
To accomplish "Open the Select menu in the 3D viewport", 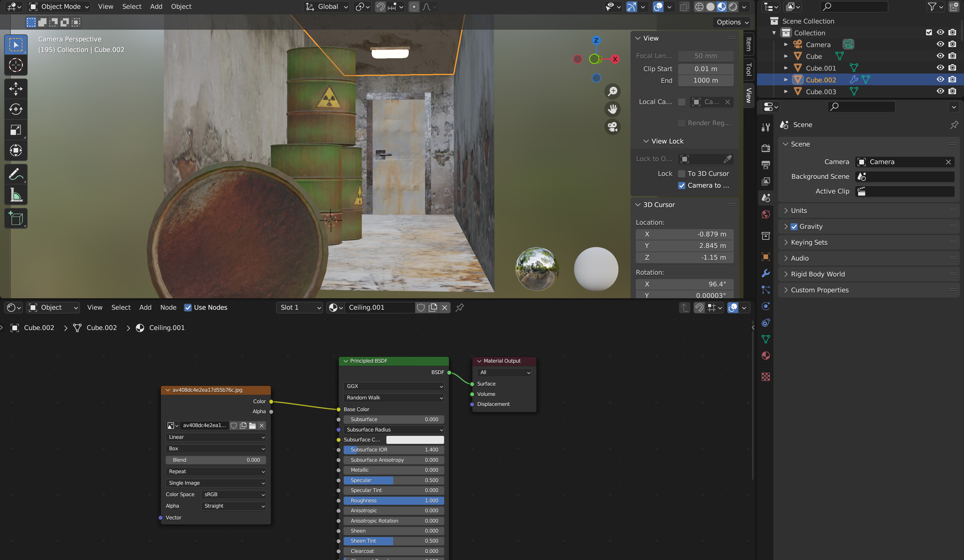I will (x=131, y=6).
